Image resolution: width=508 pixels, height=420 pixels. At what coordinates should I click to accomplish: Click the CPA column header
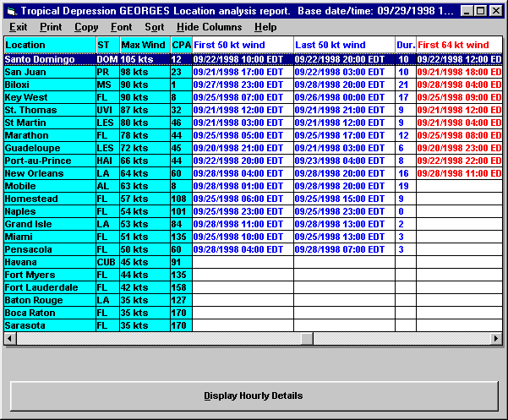[182, 45]
